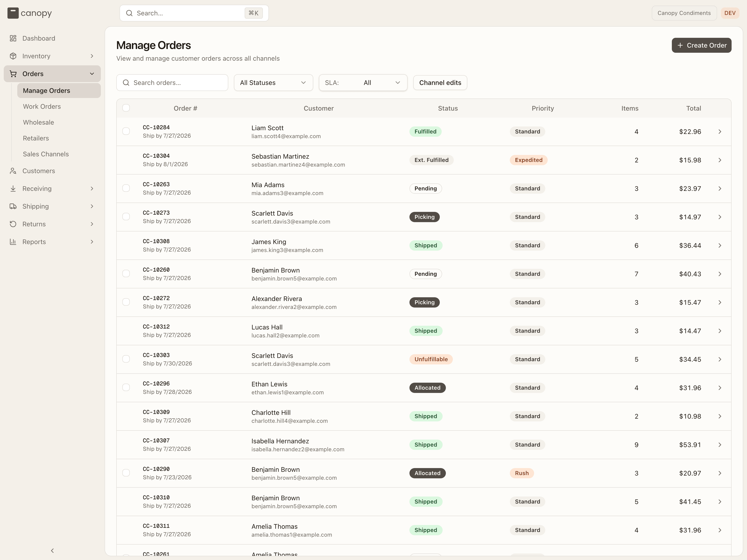Select the checkbox for order CC-10272
The width and height of the screenshot is (747, 560).
[x=126, y=302]
